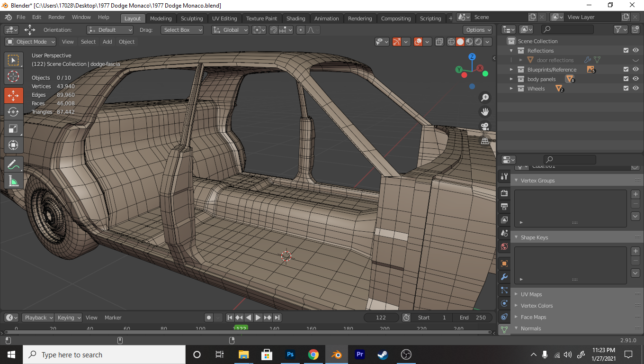The image size is (644, 364).
Task: Switch to the Modeling workspace tab
Action: point(161,18)
